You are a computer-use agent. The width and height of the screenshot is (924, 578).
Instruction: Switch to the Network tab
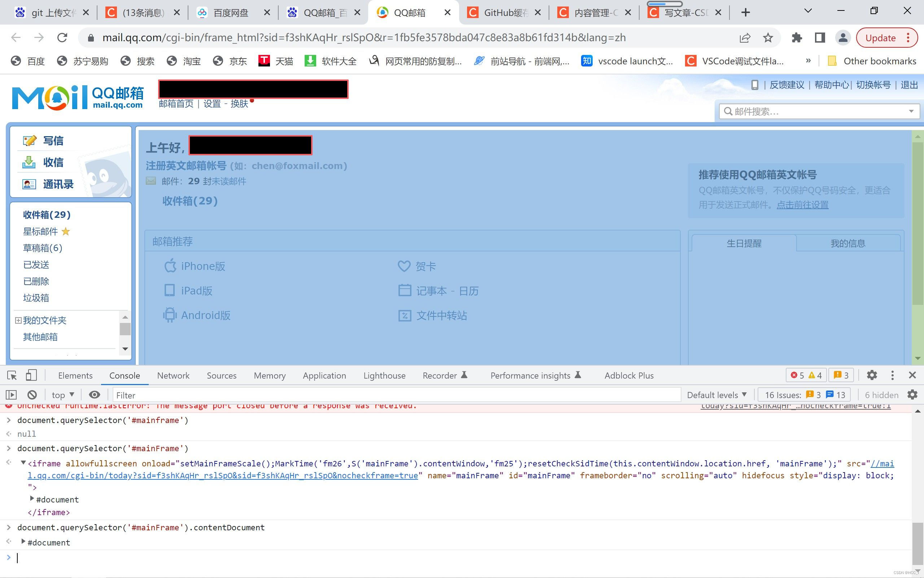coord(173,375)
